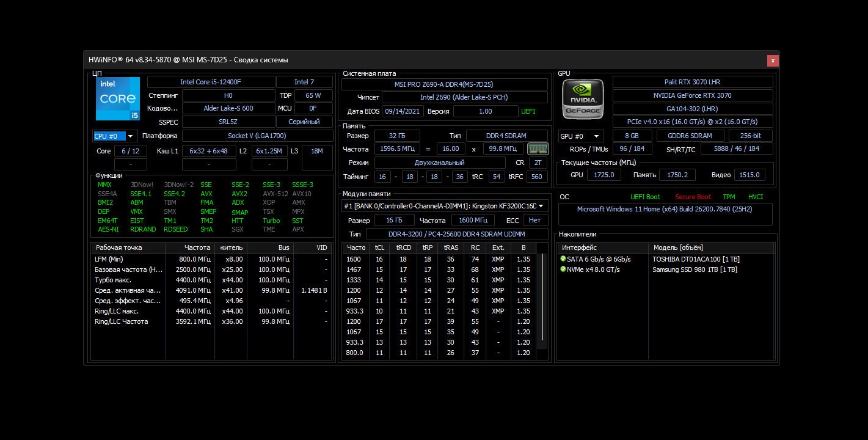
Task: Open the GPU #0 selector dropdown
Action: 596,136
